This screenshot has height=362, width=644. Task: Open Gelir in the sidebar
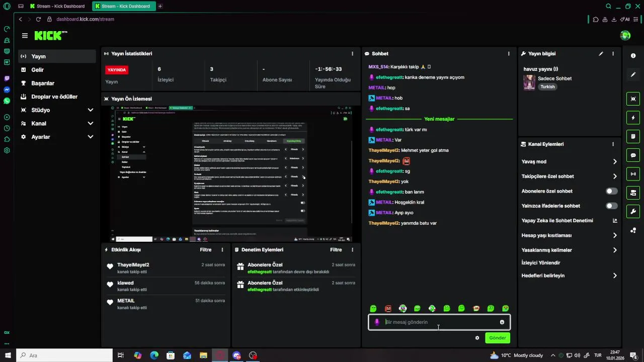coord(57,70)
